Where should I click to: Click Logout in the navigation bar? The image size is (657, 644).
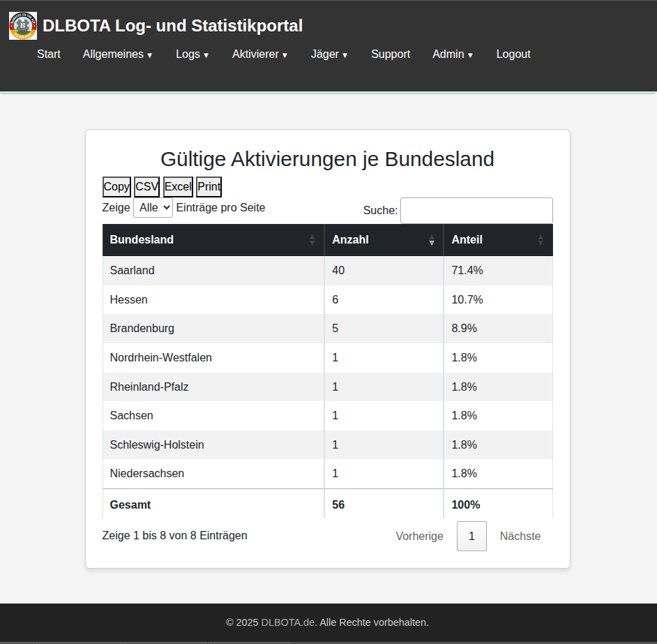tap(513, 54)
